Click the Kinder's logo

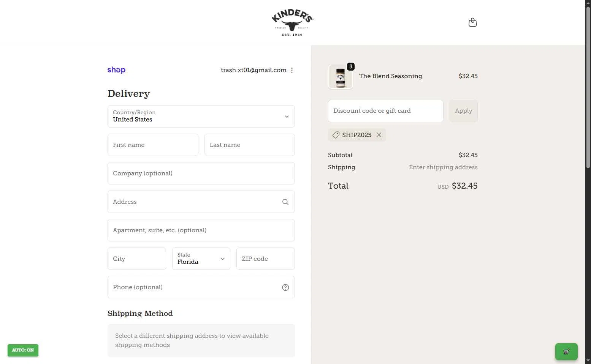click(x=292, y=22)
